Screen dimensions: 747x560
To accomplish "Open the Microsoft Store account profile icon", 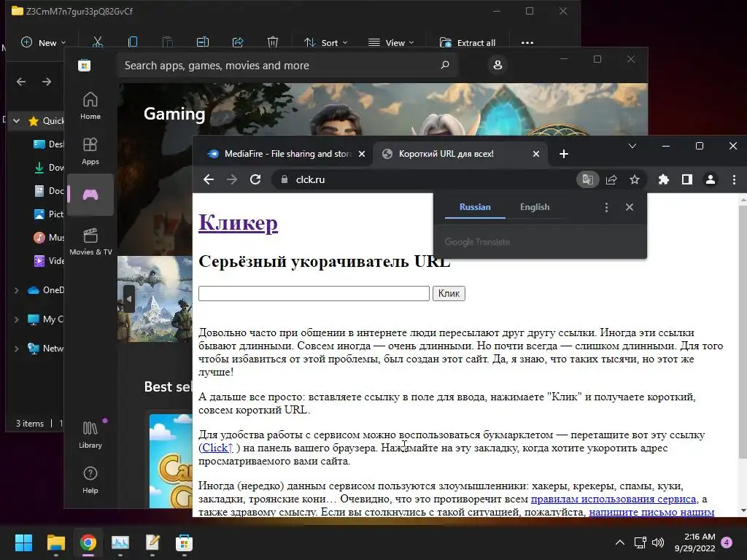I will coord(498,65).
